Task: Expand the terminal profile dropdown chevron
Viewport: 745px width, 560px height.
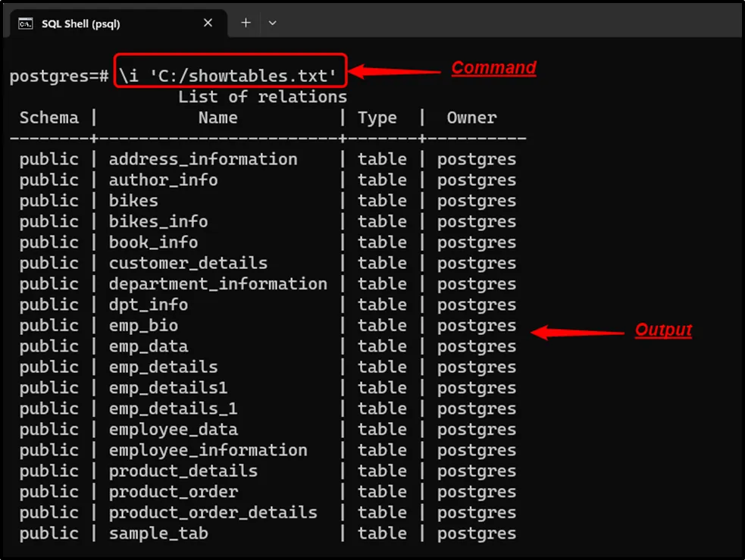Action: coord(273,23)
